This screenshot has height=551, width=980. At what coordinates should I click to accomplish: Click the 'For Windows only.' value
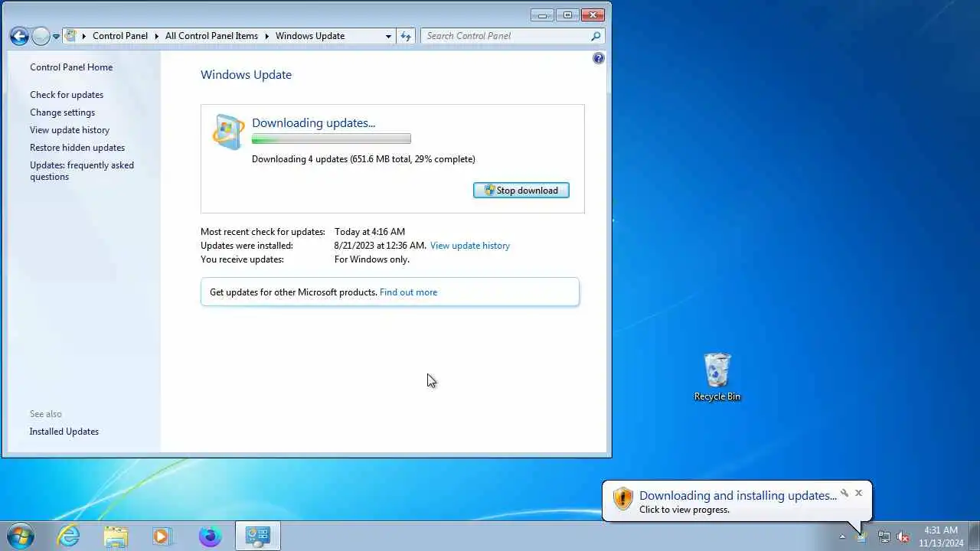click(372, 259)
